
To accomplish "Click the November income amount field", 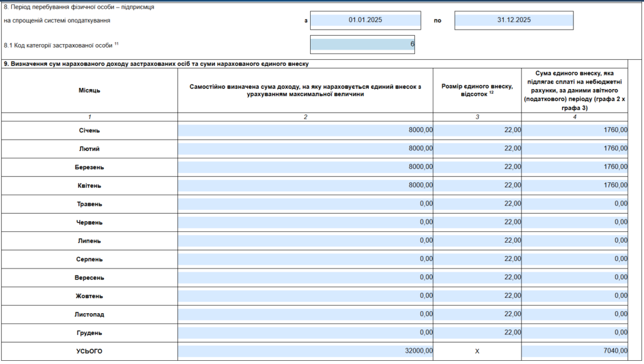I will tap(305, 314).
